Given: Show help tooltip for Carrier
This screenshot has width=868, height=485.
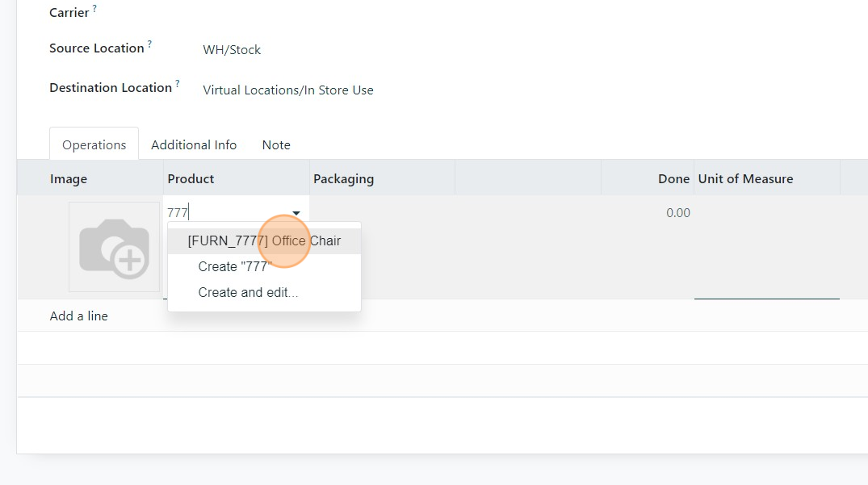Looking at the screenshot, I should point(94,8).
